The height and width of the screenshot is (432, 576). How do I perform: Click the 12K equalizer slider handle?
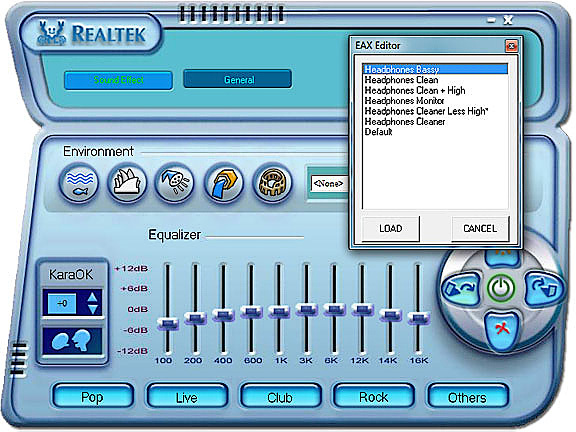click(362, 309)
